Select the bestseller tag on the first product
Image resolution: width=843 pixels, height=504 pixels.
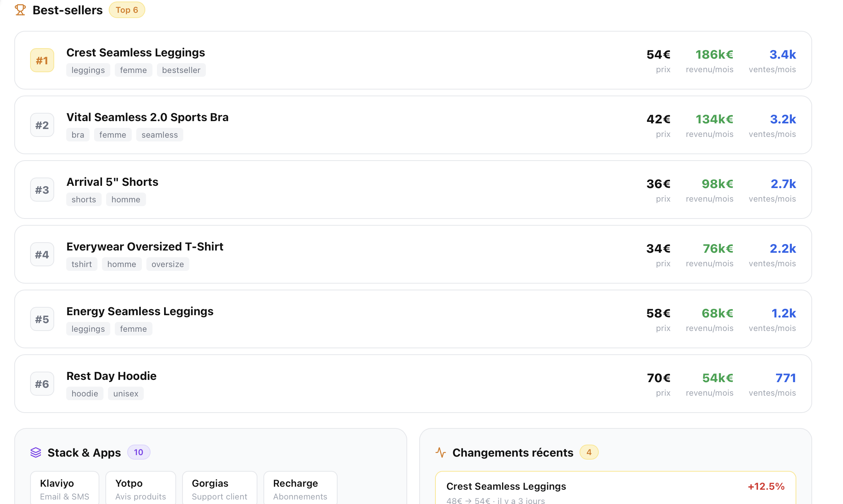coord(181,70)
